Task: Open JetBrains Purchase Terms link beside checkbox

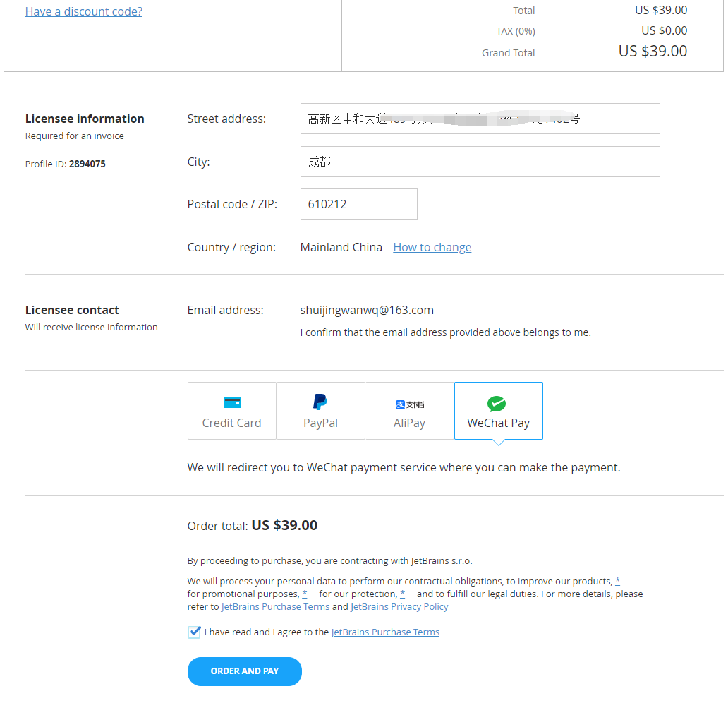Action: tap(385, 632)
